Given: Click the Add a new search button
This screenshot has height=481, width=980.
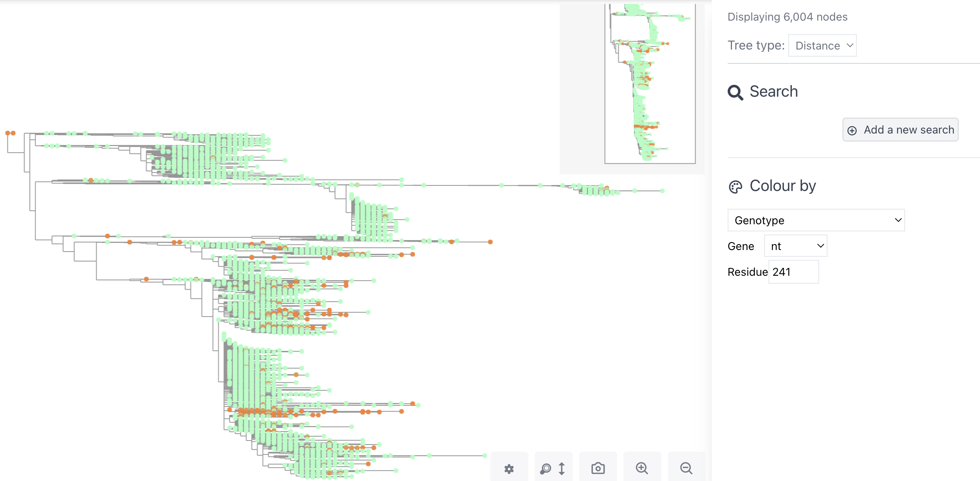Looking at the screenshot, I should 900,130.
